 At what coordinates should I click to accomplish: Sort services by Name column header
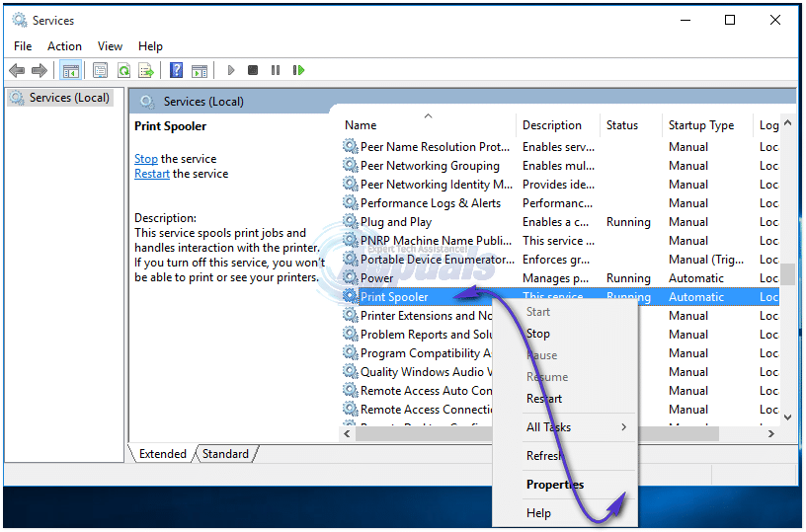tap(361, 125)
